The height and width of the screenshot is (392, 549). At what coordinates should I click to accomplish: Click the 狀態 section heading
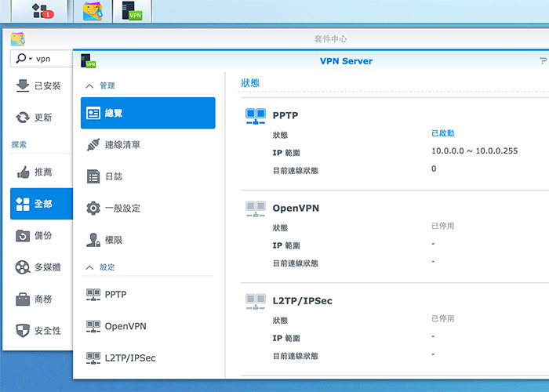pyautogui.click(x=250, y=83)
